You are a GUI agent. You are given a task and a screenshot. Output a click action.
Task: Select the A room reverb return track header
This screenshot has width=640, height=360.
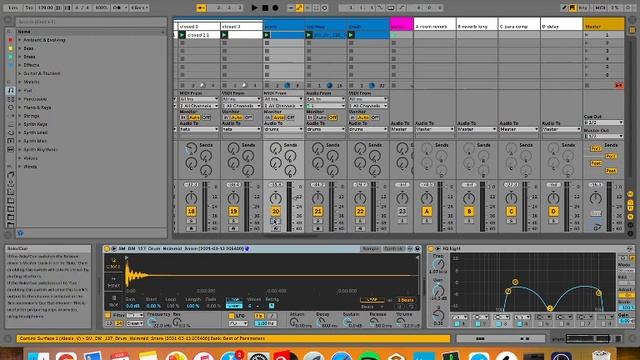pyautogui.click(x=434, y=25)
